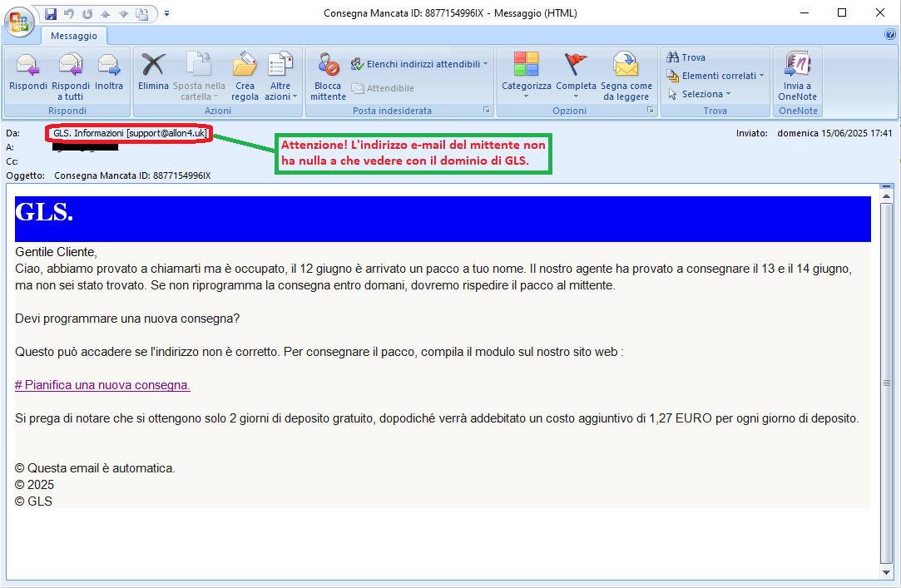Click text Devi programmare una nuova consegna?
The height and width of the screenshot is (588, 901).
click(127, 319)
